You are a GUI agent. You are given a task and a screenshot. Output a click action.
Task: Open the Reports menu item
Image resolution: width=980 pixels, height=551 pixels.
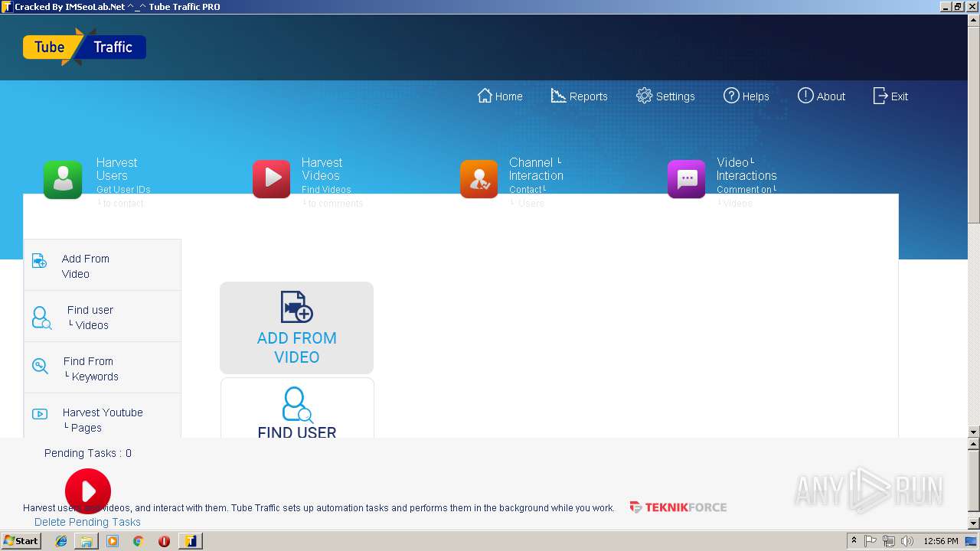click(x=579, y=96)
